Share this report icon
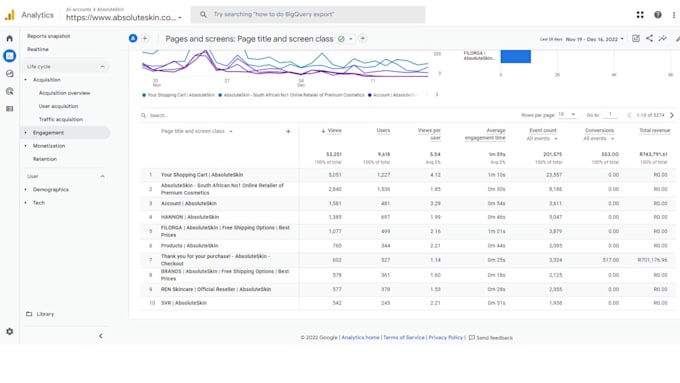This screenshot has width=680, height=383. [649, 39]
